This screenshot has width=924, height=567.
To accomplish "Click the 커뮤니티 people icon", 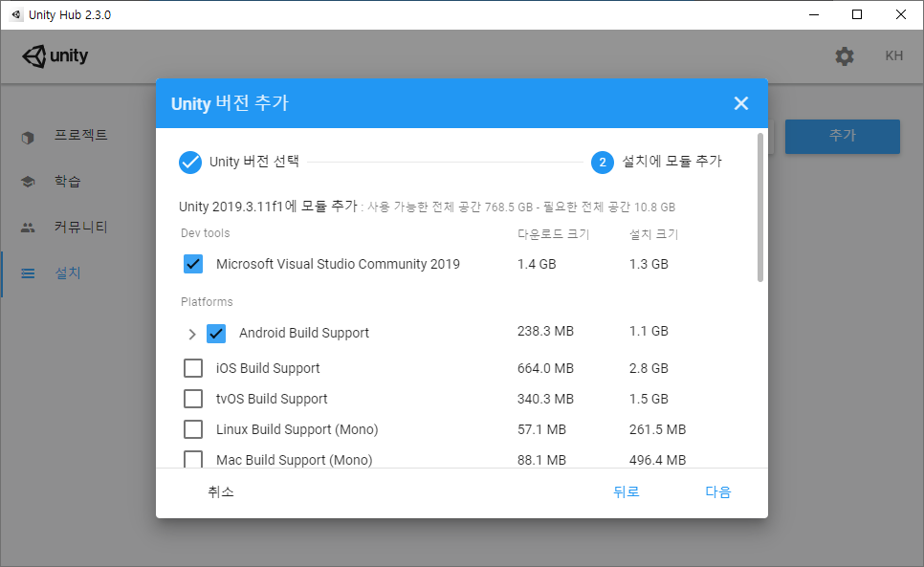I will [x=28, y=228].
